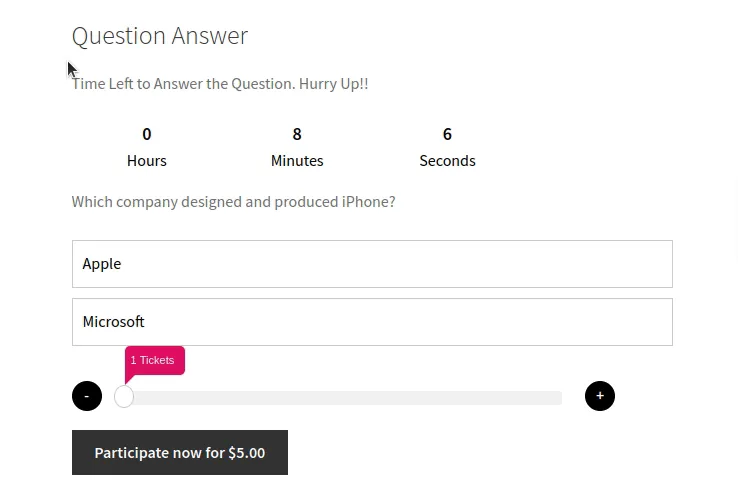Screen dimensions: 738x490
Task: Click the minus button to decrease tickets
Action: (x=87, y=396)
